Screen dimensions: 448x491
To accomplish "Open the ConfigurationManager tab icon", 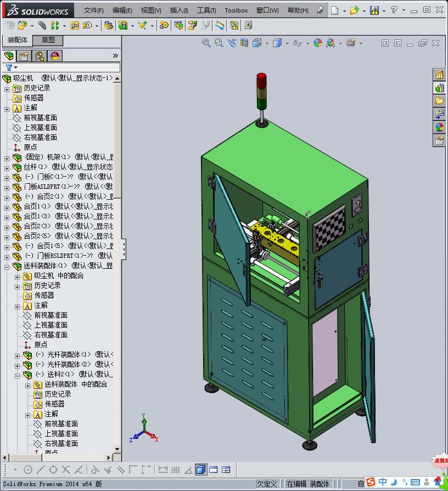I will pos(40,56).
